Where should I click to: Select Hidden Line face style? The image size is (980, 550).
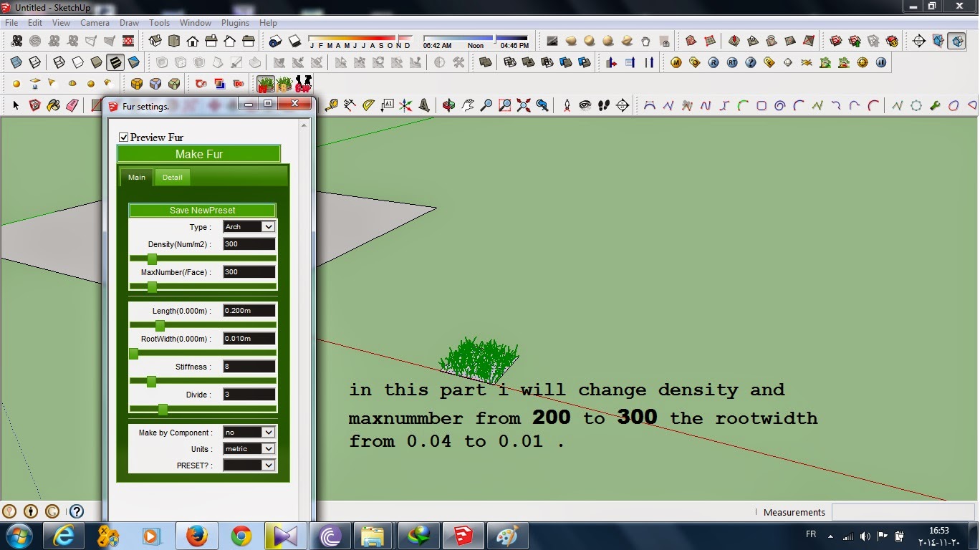coord(78,63)
